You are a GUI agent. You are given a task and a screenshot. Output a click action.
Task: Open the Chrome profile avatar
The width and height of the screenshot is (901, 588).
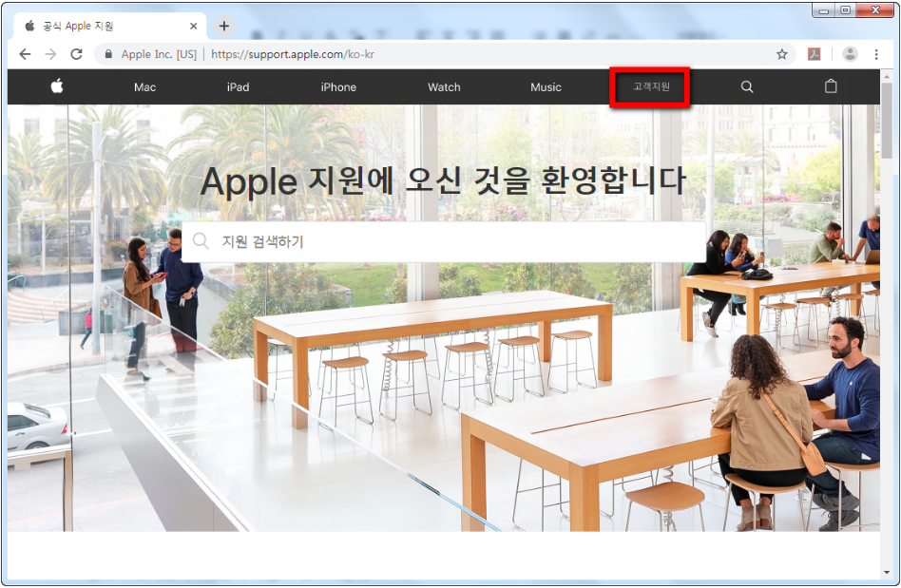pyautogui.click(x=850, y=54)
